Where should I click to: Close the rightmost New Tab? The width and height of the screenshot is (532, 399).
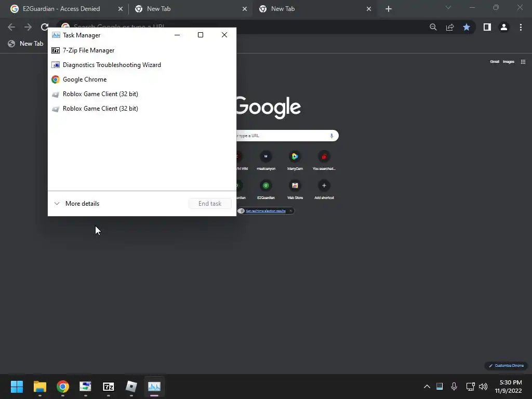[x=369, y=9]
